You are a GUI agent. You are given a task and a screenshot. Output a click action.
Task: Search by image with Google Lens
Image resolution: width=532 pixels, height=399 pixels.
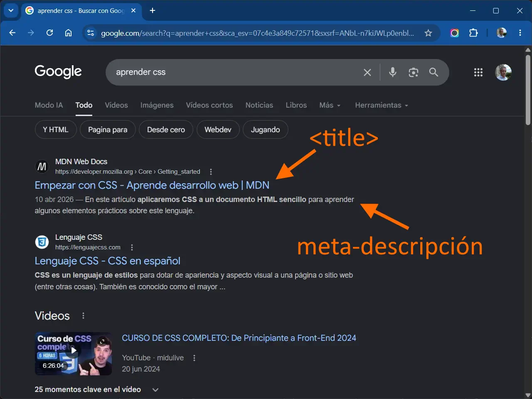coord(413,72)
